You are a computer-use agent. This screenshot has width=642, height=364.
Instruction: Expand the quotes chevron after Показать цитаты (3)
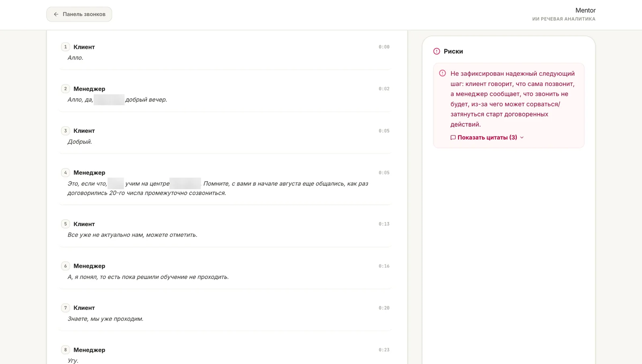(522, 138)
